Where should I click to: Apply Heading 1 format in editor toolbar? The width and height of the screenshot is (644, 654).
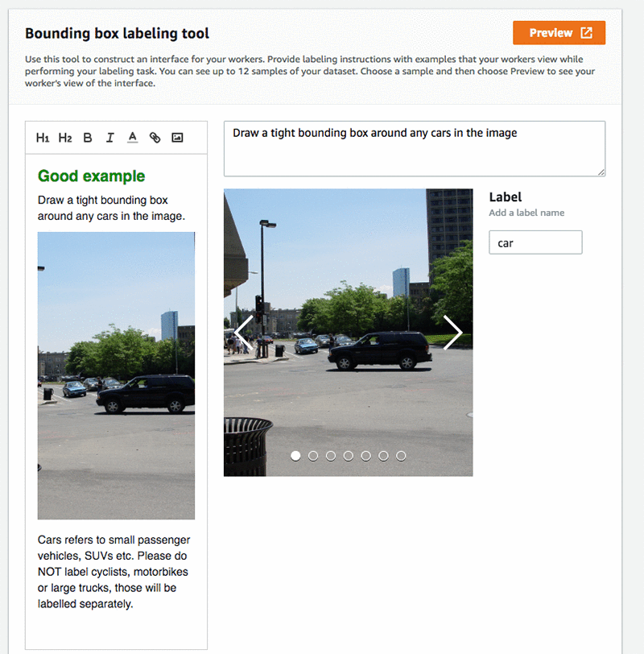(x=43, y=138)
